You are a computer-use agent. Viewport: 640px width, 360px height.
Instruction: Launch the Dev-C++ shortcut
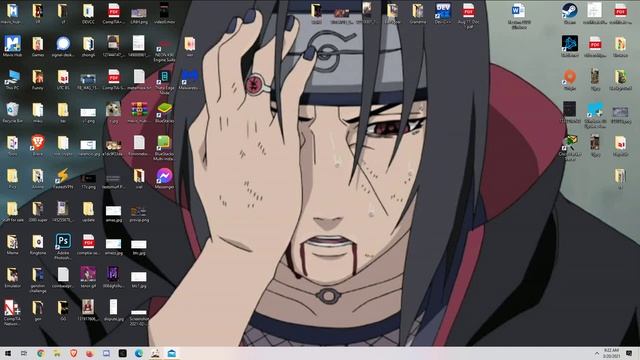coord(443,11)
